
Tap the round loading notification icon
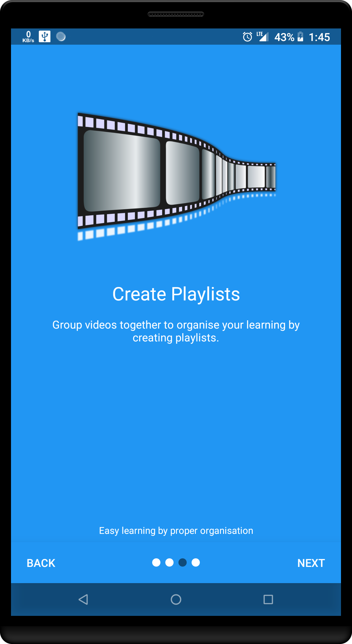(x=61, y=36)
